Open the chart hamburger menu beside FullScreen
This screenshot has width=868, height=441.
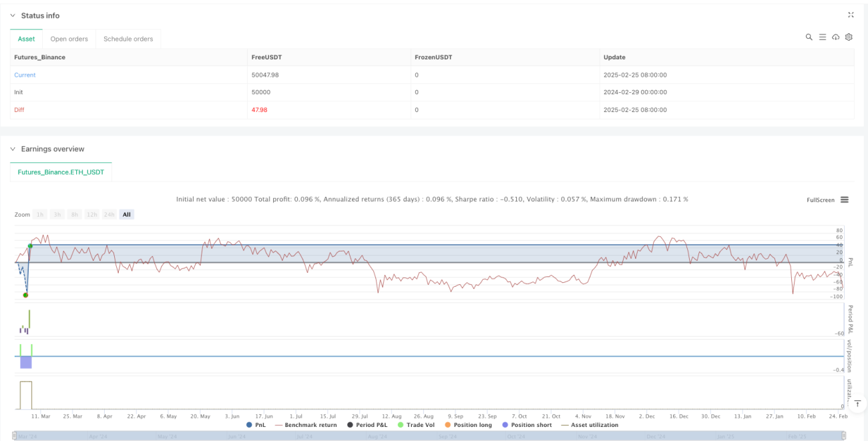pos(845,199)
